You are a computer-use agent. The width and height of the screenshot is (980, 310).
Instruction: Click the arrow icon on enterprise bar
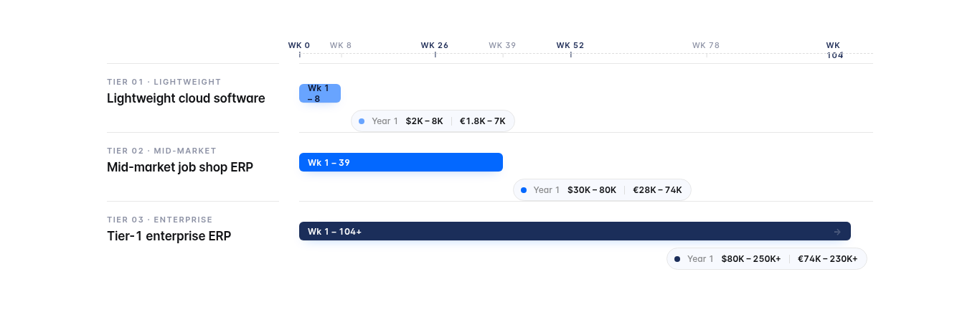point(837,232)
